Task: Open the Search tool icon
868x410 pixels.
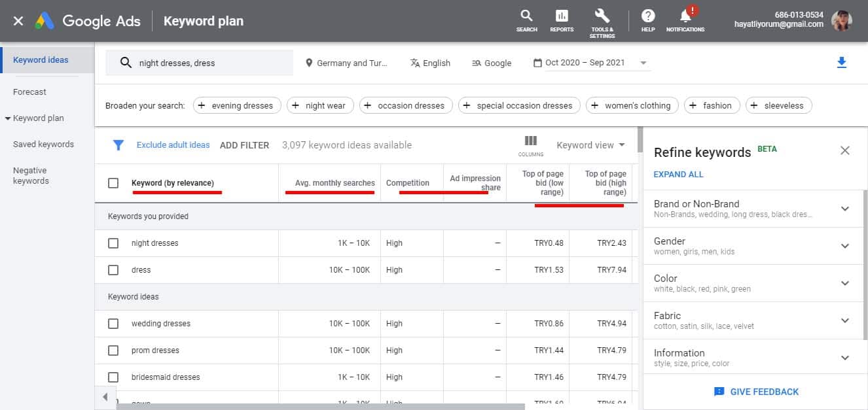Action: [x=526, y=17]
